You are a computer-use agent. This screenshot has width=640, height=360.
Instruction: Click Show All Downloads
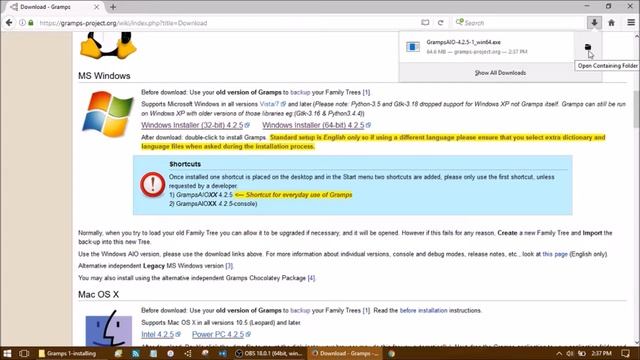pyautogui.click(x=500, y=73)
